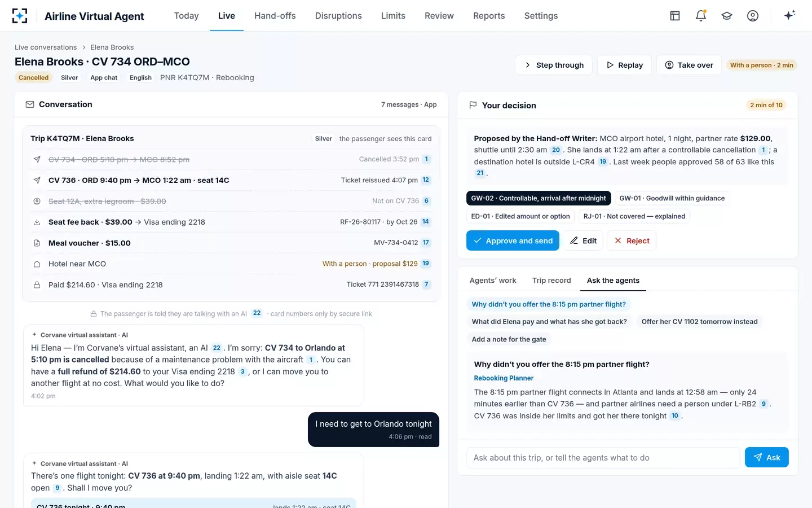
Task: Send question with the Ask button
Action: coord(766,457)
